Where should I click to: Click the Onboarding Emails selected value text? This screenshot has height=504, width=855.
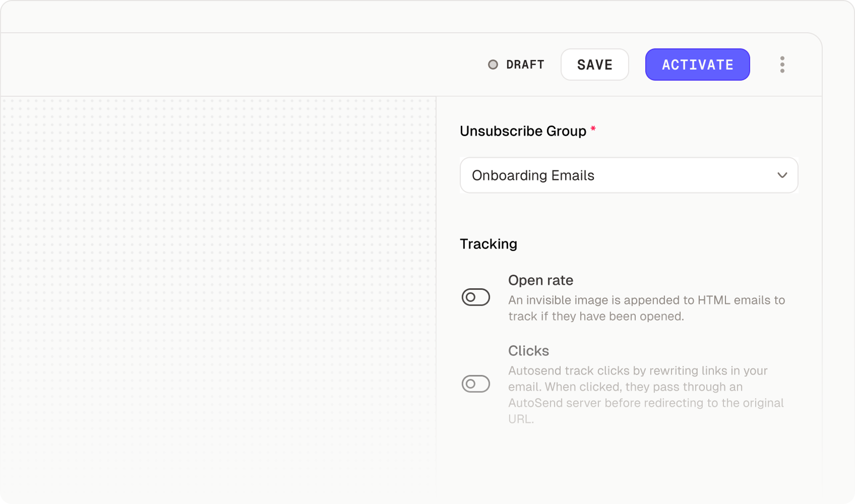tap(533, 175)
